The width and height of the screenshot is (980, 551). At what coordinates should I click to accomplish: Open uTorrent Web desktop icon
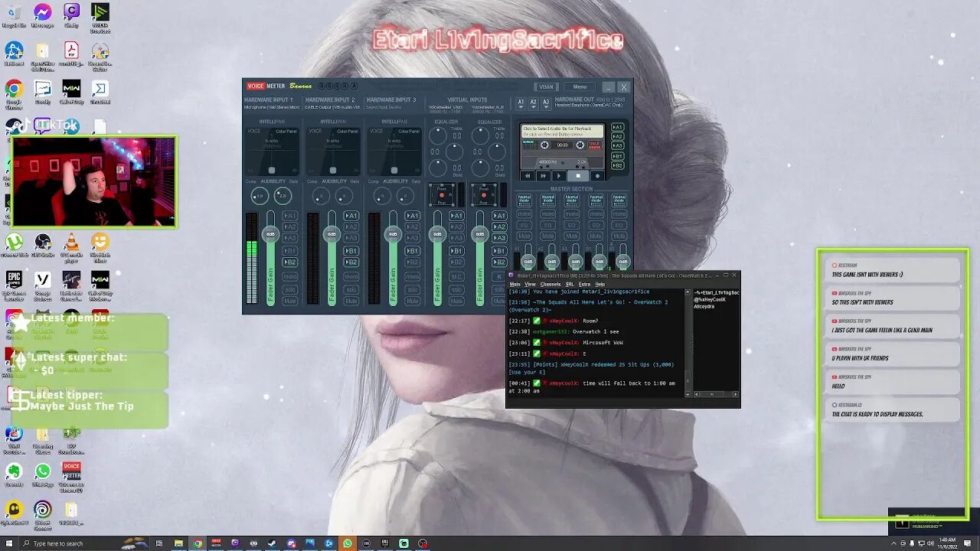(x=14, y=246)
